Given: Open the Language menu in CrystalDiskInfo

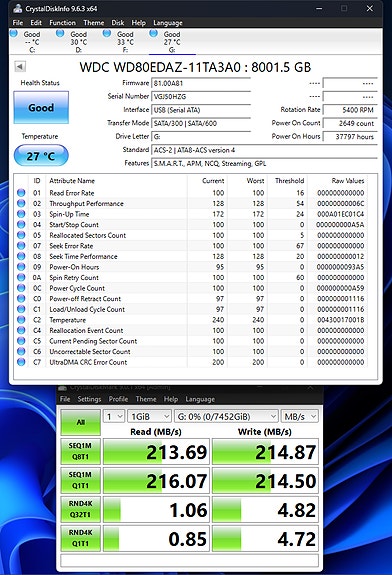Looking at the screenshot, I should coord(168,23).
